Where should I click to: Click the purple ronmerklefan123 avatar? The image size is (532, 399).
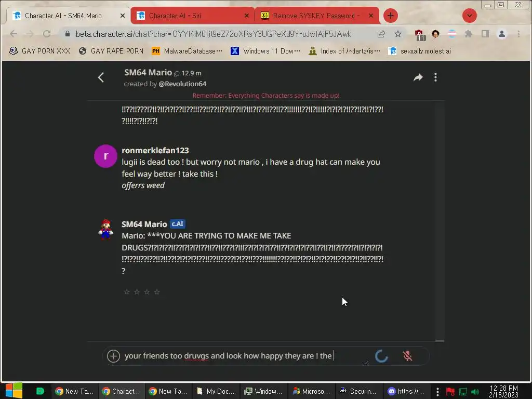pyautogui.click(x=105, y=156)
